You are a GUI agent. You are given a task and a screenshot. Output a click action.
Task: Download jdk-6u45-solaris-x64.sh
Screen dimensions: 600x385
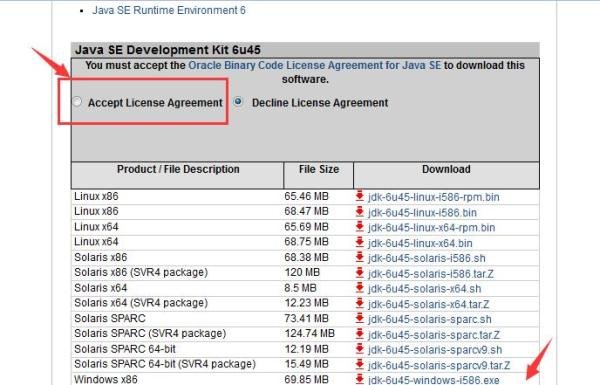pyautogui.click(x=424, y=289)
